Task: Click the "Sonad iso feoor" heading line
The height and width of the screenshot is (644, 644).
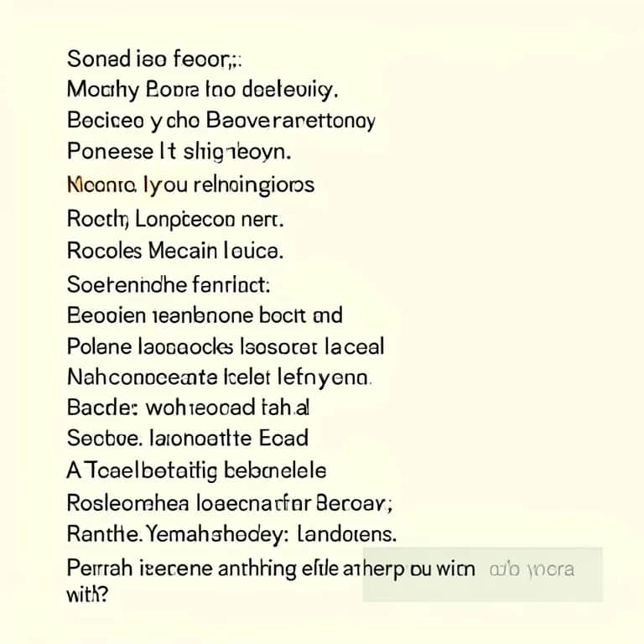Action: click(152, 60)
